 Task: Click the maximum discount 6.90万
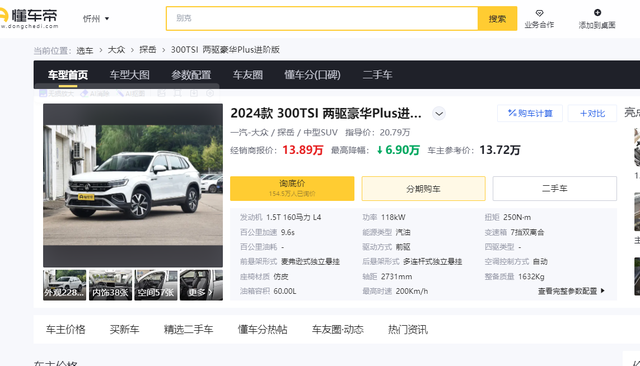click(402, 150)
